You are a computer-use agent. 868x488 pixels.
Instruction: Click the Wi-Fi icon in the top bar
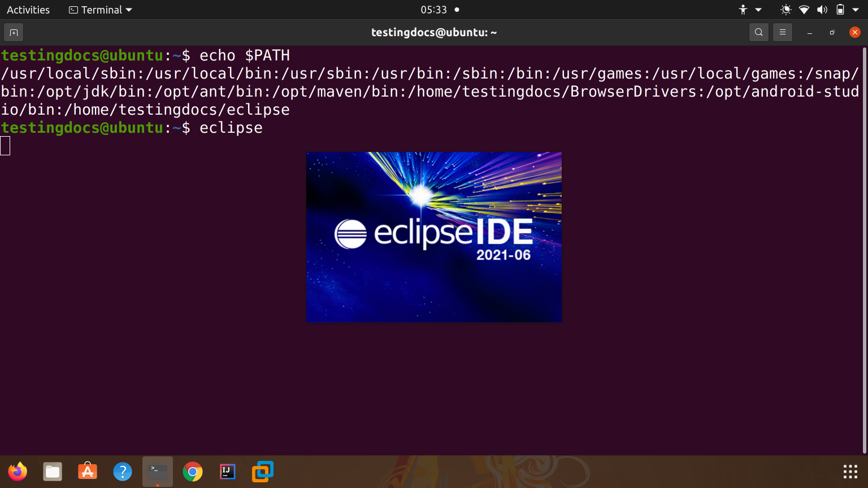804,9
